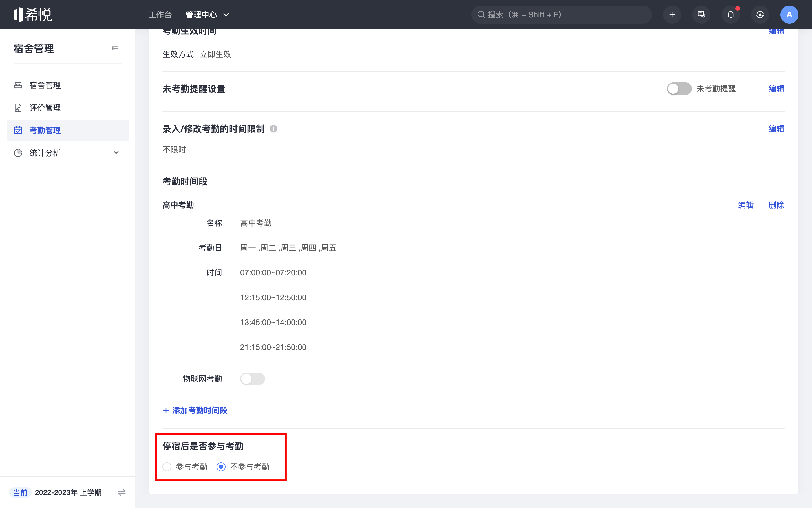Open the notifications bell icon
Screen dimensions: 812x508
click(731, 15)
